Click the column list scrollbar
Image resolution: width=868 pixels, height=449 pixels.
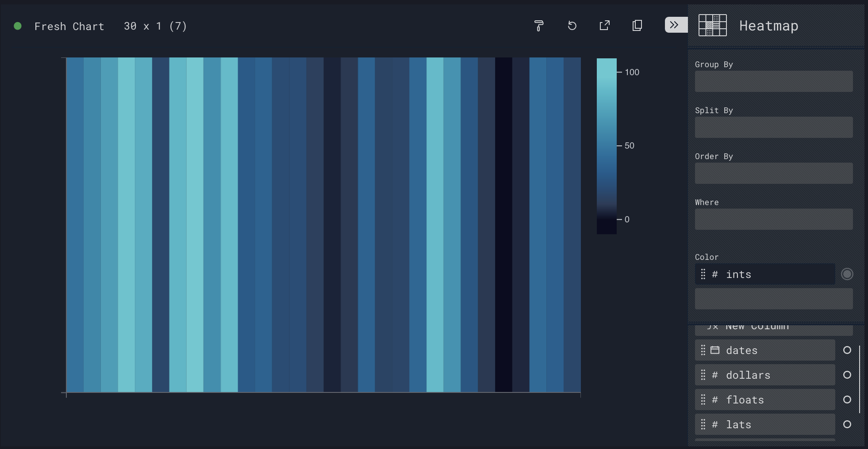tap(860, 379)
